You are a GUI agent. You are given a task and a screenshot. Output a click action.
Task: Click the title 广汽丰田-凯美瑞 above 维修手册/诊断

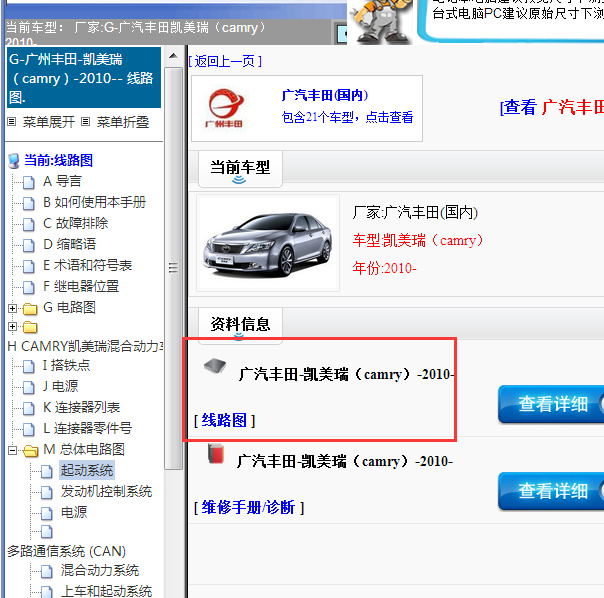coord(345,462)
